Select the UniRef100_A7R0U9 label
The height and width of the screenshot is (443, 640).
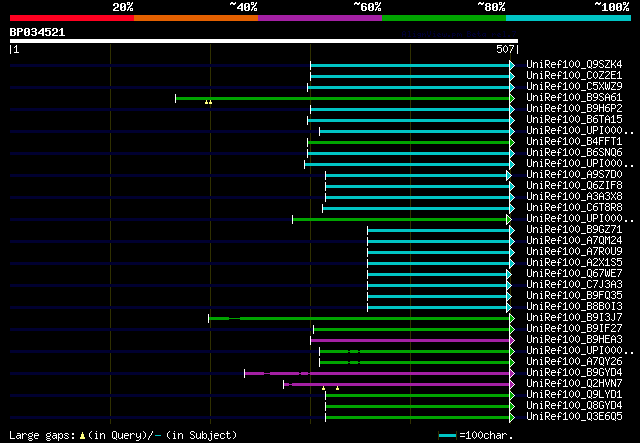click(574, 252)
